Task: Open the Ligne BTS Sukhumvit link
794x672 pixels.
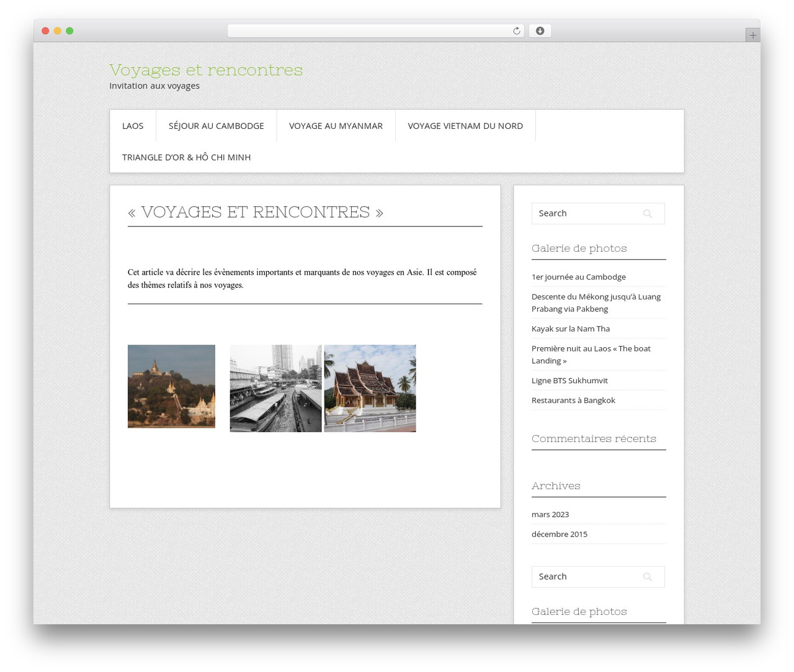Action: tap(569, 381)
